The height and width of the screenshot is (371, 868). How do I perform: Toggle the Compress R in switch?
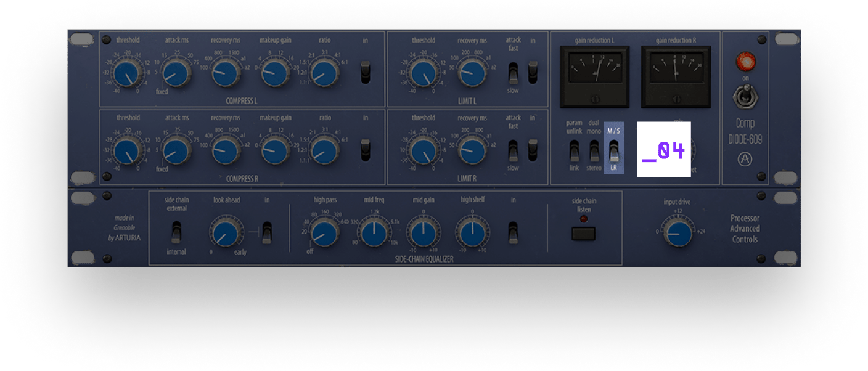tap(366, 150)
